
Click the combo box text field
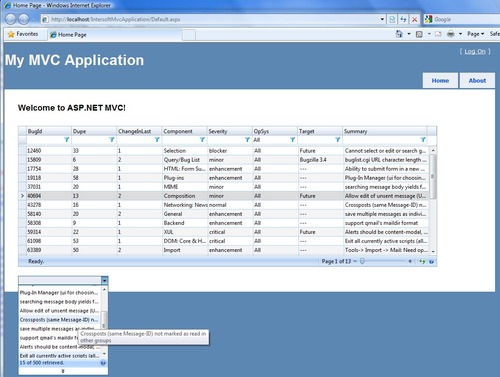click(x=60, y=281)
